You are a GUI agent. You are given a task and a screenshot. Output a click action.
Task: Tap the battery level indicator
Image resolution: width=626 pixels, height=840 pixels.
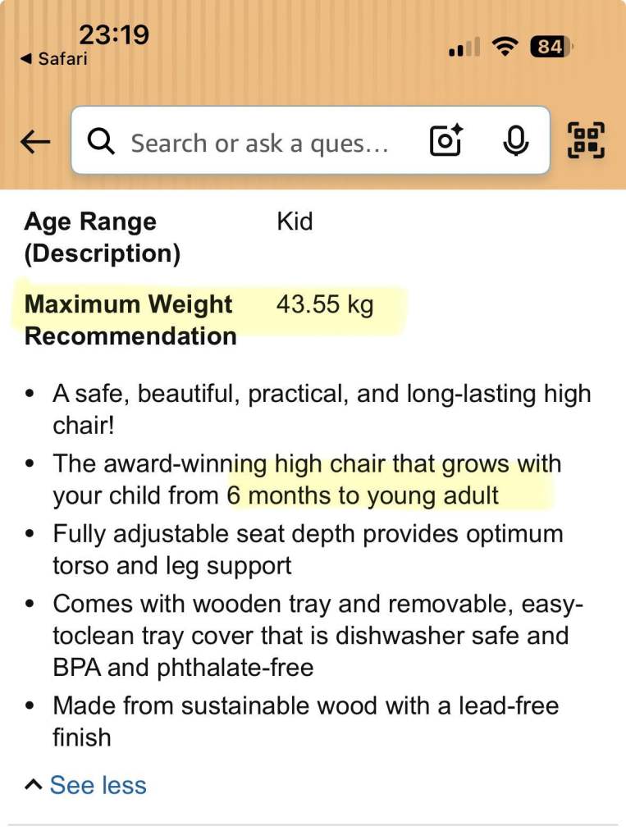(551, 48)
